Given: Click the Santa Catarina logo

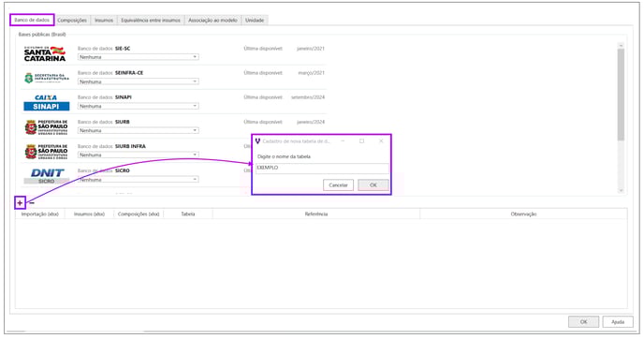Looking at the screenshot, I should click(x=45, y=53).
